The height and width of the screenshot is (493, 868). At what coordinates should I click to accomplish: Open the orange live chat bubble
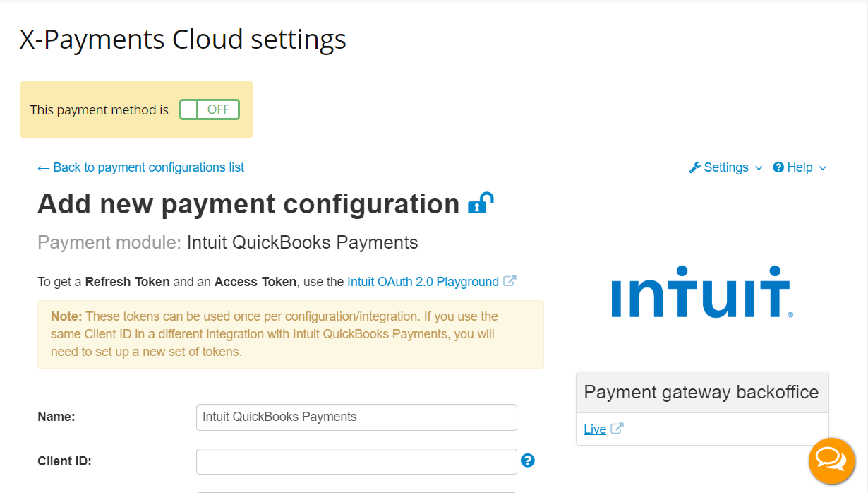[831, 461]
